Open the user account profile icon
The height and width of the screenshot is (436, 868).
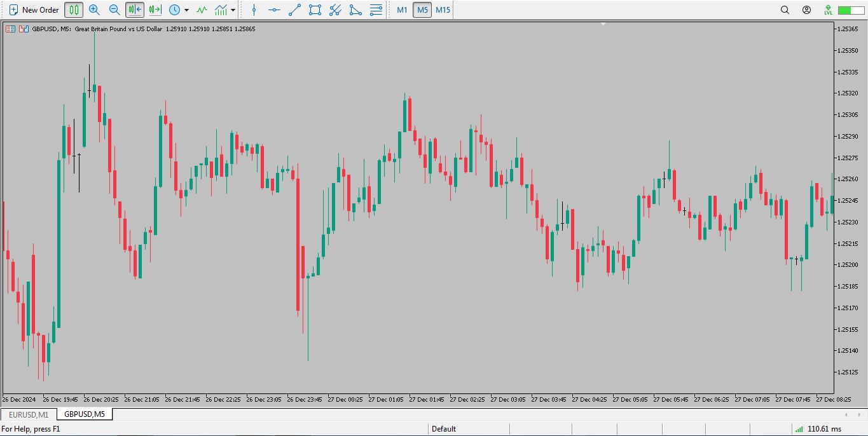[806, 10]
